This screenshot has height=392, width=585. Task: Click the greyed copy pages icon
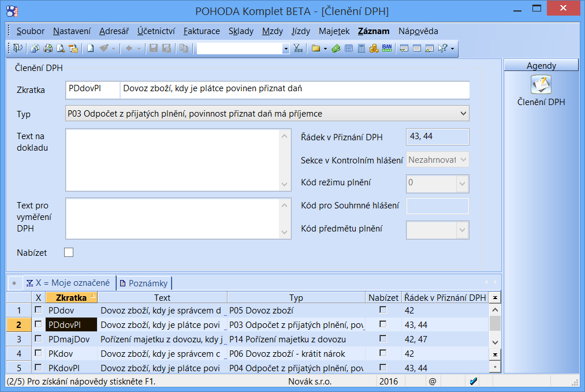pos(184,48)
